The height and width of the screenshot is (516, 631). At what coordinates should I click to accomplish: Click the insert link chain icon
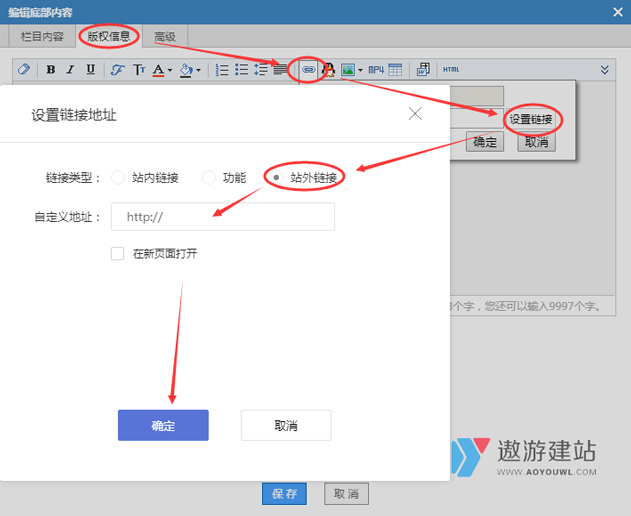point(308,70)
